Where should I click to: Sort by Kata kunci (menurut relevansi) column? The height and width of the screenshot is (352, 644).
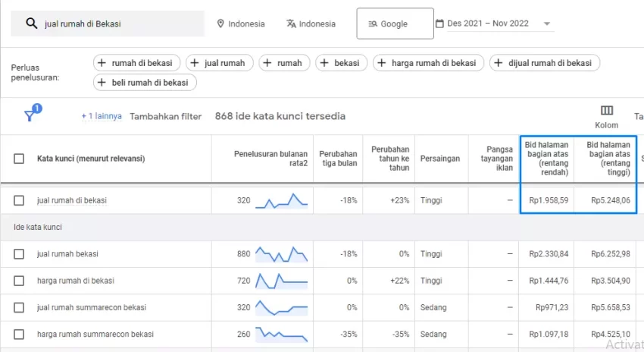pyautogui.click(x=91, y=159)
